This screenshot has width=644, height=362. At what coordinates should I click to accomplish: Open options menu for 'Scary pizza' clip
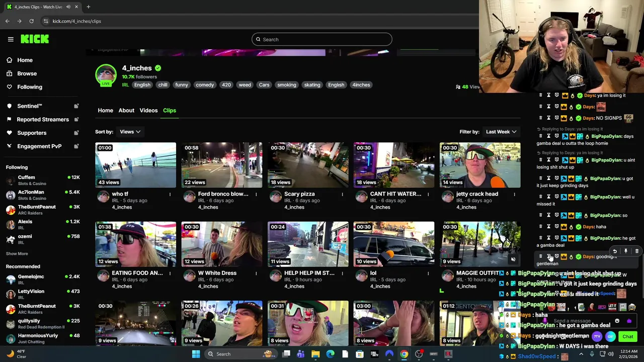(342, 194)
